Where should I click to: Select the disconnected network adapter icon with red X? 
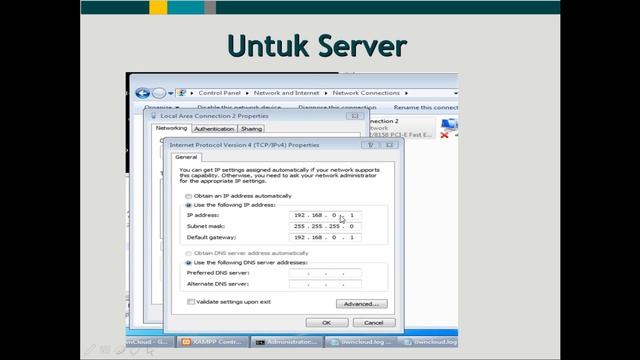pyautogui.click(x=449, y=129)
